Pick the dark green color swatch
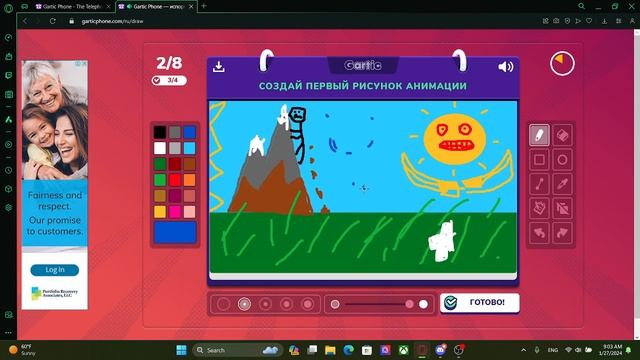Screen dimensions: 640x360 (x=160, y=164)
